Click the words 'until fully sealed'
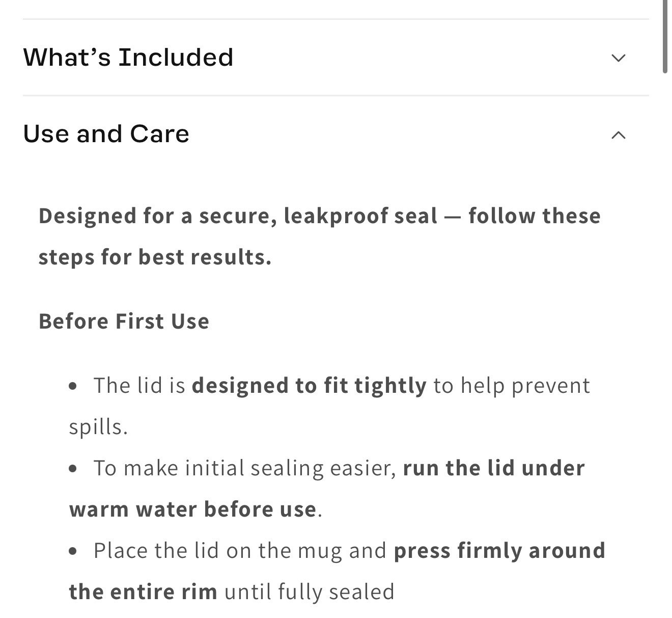The width and height of the screenshot is (672, 618). click(x=310, y=592)
